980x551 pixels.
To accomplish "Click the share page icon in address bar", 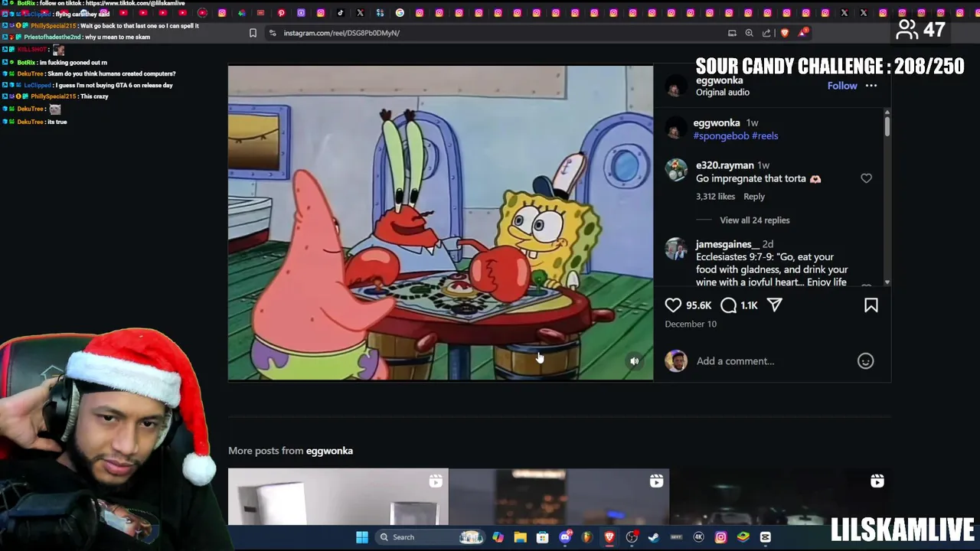I will coord(766,33).
